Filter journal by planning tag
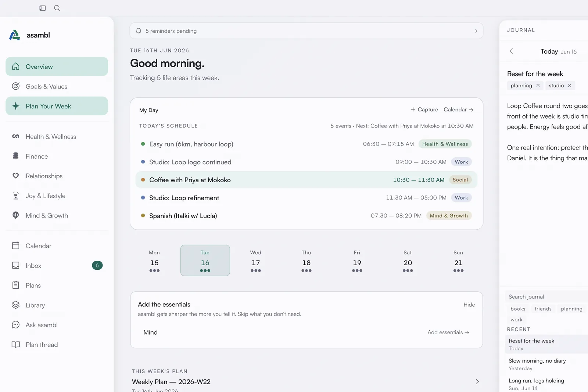This screenshot has height=392, width=588. pyautogui.click(x=571, y=309)
